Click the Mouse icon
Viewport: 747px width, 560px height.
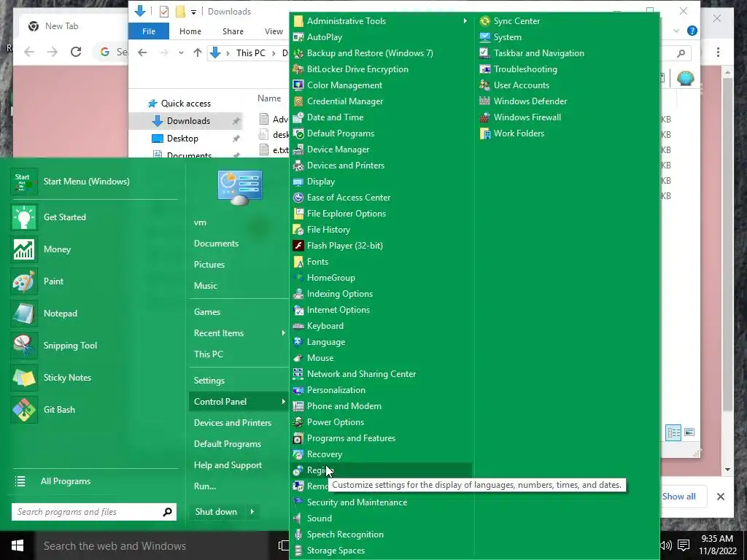(298, 358)
